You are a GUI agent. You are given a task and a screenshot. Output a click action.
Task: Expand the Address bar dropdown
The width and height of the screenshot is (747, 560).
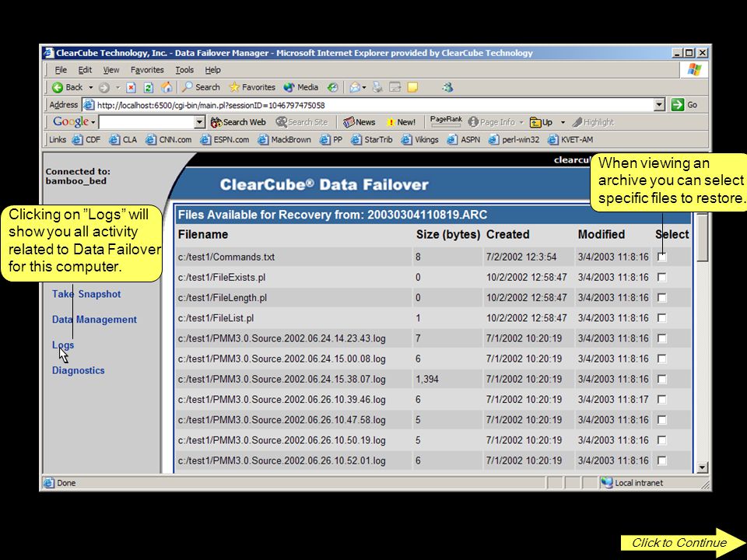(659, 105)
